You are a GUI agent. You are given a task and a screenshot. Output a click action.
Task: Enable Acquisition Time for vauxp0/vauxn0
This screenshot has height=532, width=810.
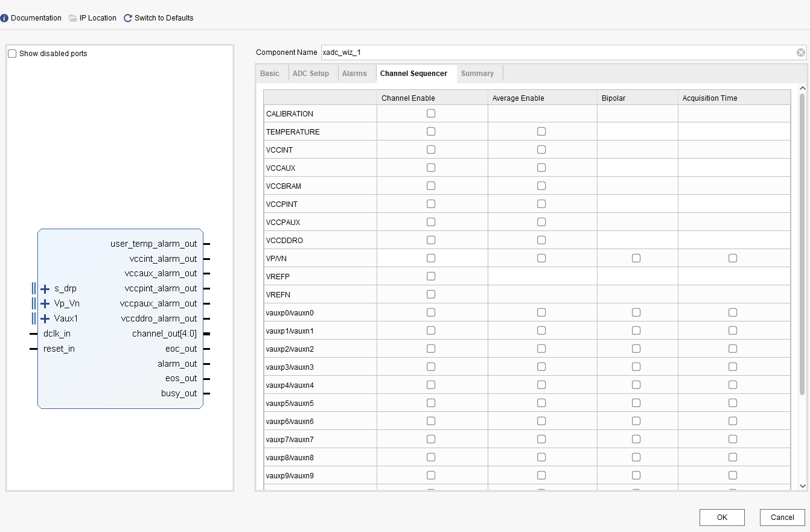coord(733,312)
